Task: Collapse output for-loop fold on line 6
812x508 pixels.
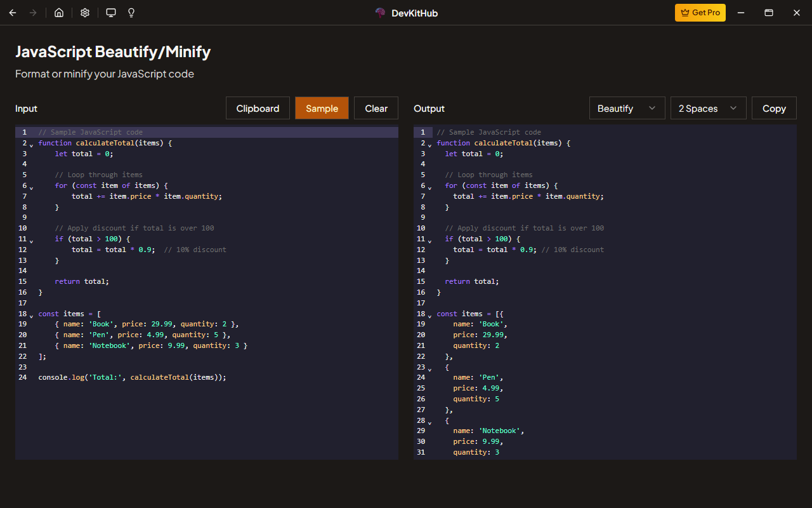Action: click(x=429, y=188)
